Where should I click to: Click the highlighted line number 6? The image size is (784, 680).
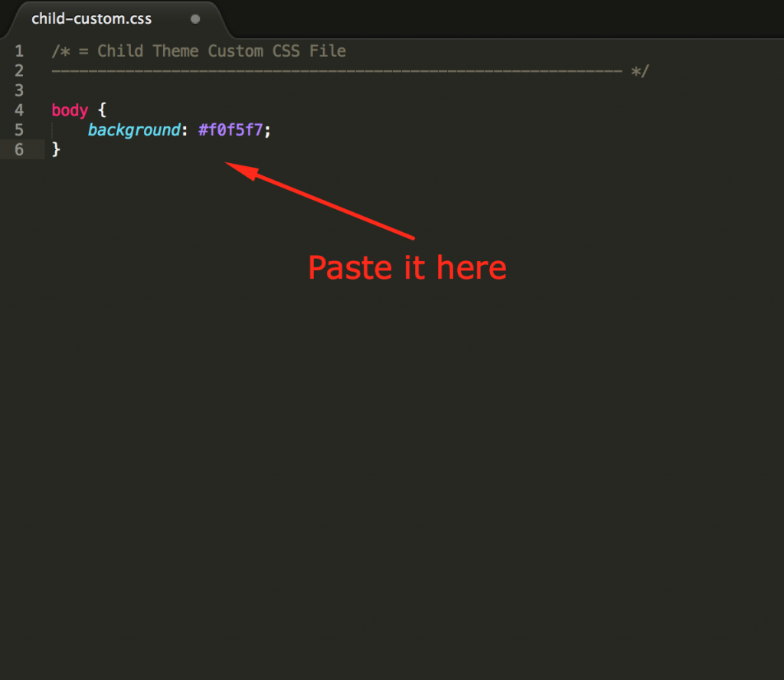point(19,149)
